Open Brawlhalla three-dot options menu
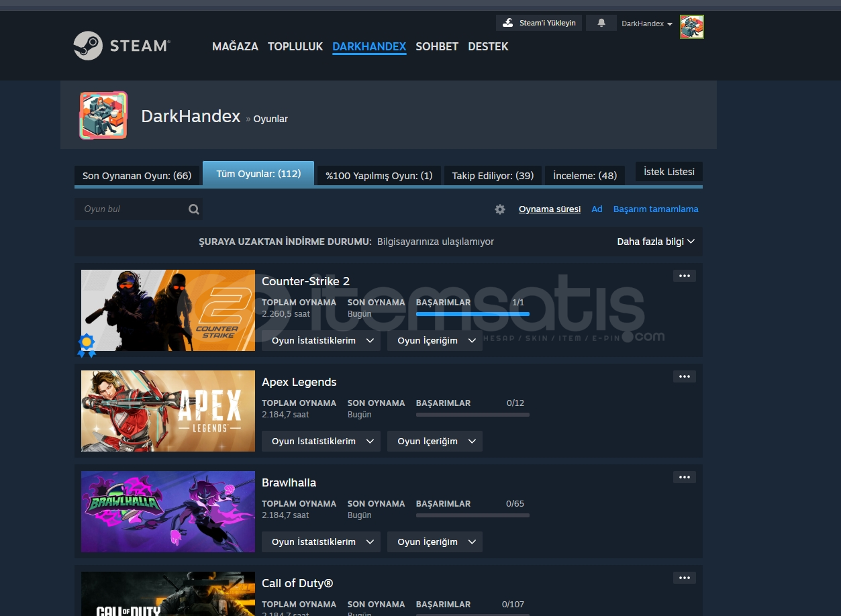841x616 pixels. [x=685, y=477]
